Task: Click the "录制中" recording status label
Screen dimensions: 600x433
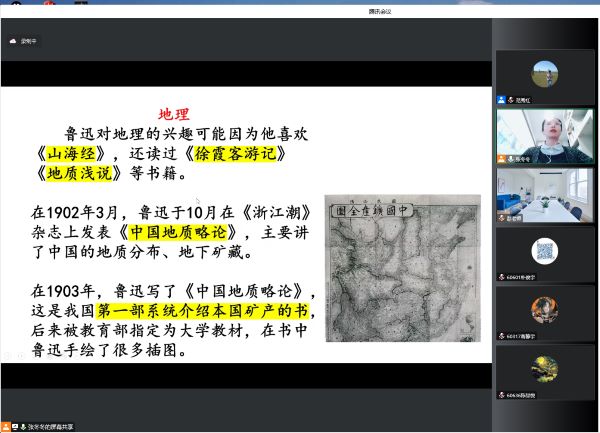Action: point(28,41)
